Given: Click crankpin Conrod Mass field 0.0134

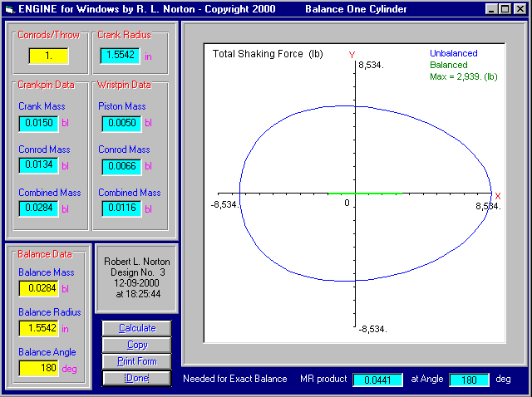Looking at the screenshot, I should pos(39,166).
